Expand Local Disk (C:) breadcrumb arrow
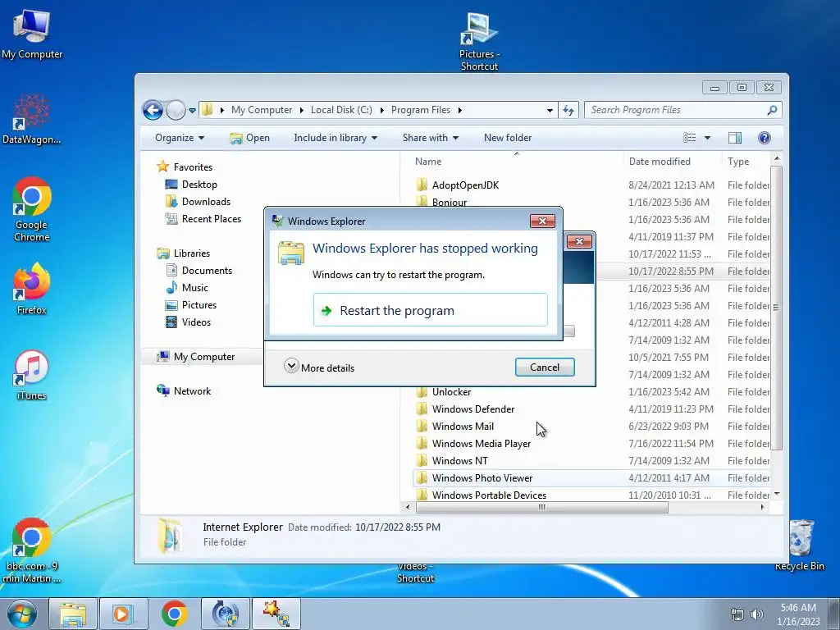This screenshot has height=630, width=840. click(382, 111)
